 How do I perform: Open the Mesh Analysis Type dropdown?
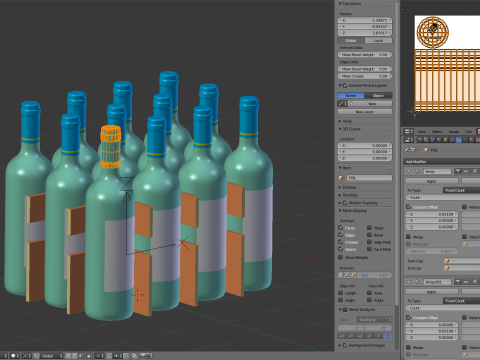point(375,320)
